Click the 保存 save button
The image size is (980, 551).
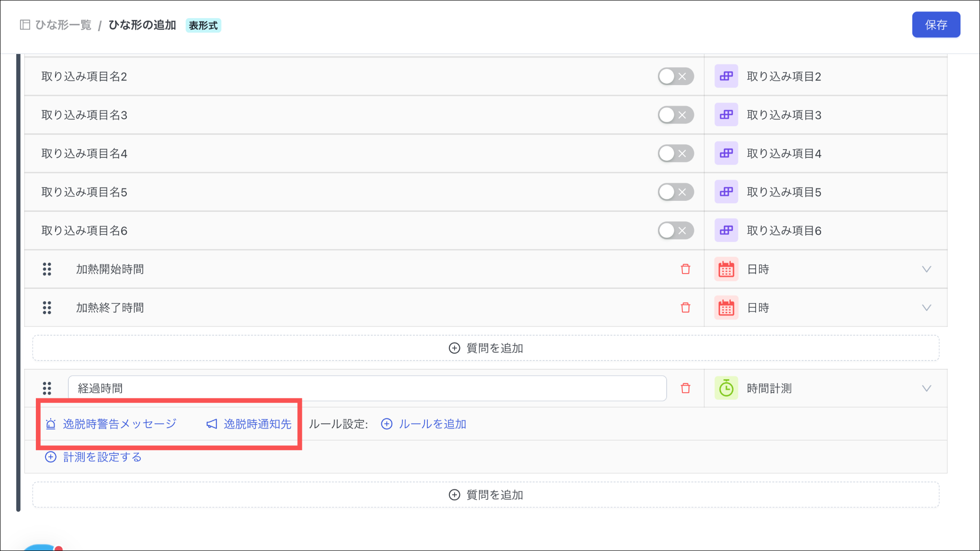click(x=935, y=25)
